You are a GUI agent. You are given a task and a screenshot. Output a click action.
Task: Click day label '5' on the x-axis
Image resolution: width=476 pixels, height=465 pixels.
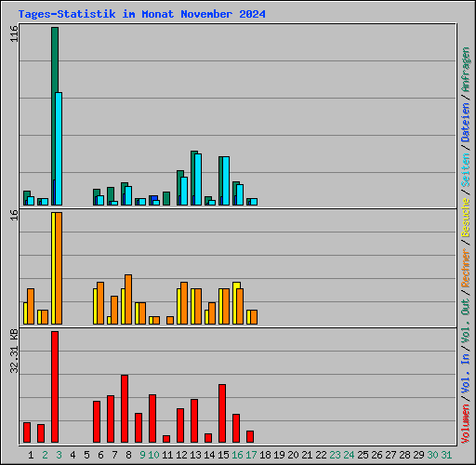(x=86, y=455)
